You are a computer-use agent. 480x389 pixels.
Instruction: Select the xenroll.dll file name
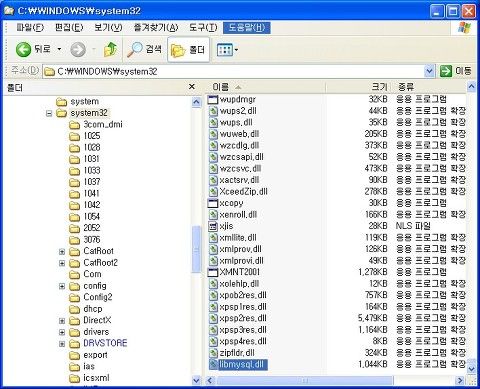tap(238, 215)
